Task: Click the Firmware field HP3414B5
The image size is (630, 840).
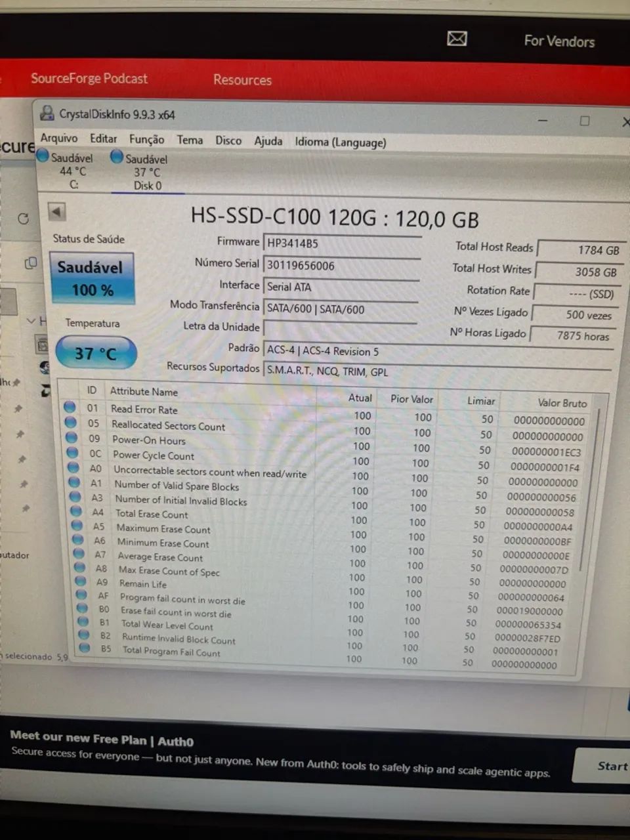Action: [x=341, y=243]
